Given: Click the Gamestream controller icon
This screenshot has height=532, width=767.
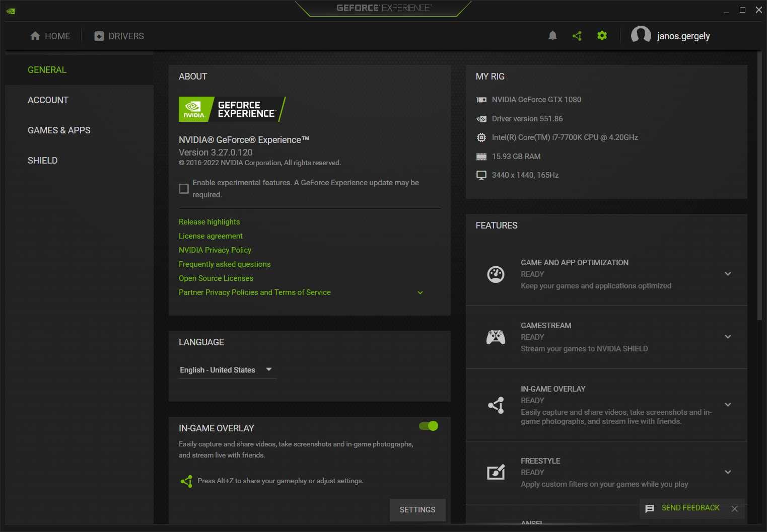Looking at the screenshot, I should click(496, 337).
